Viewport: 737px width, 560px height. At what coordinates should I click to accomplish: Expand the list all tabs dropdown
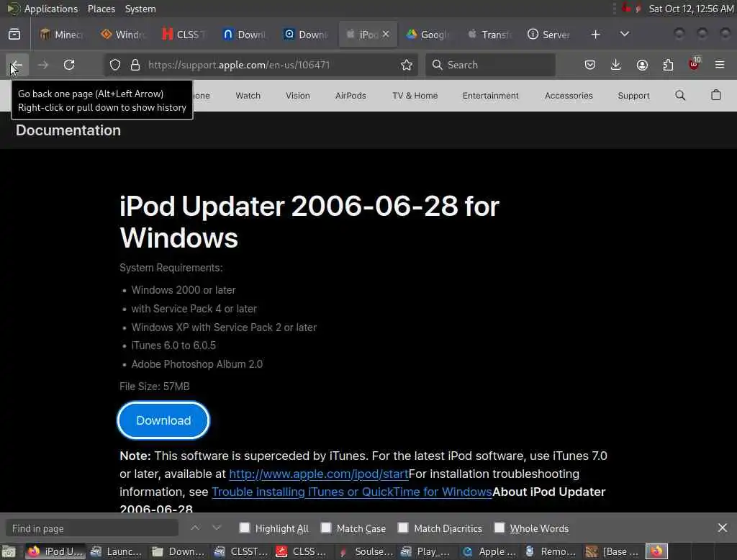point(625,35)
